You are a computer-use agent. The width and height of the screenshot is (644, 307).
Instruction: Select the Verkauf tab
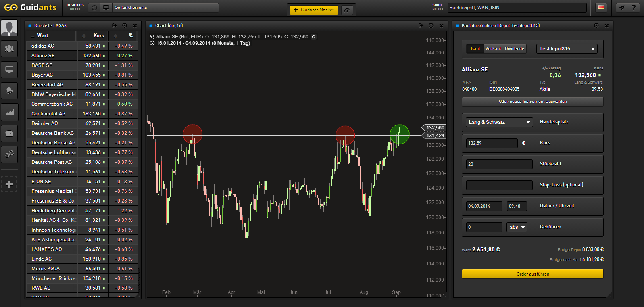[x=493, y=48]
